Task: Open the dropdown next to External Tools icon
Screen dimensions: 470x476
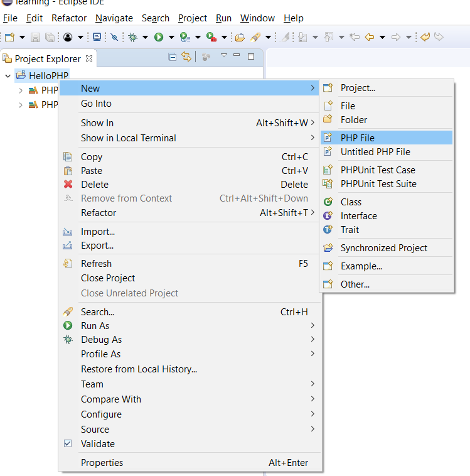Action: [x=224, y=37]
